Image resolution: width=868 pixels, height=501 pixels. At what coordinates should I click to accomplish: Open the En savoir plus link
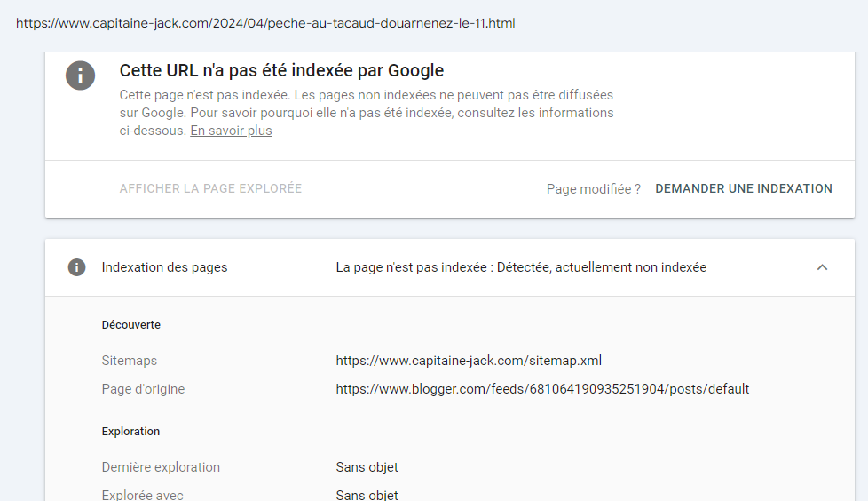point(231,131)
